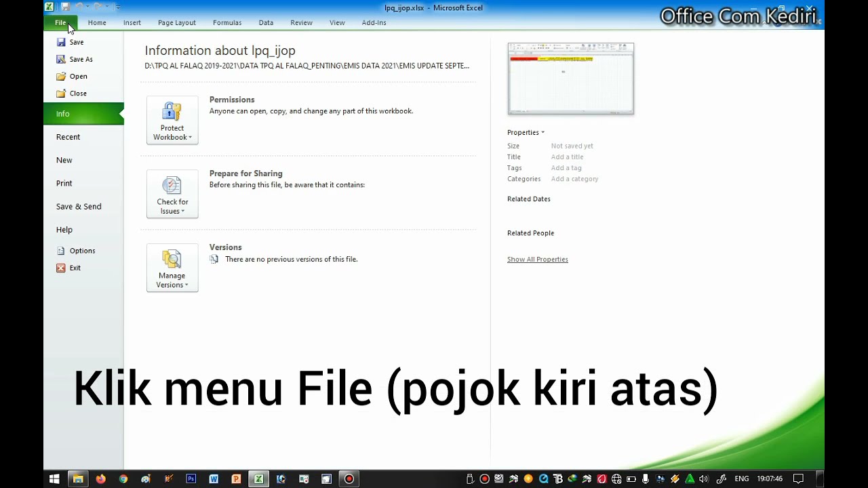Select Close in the File menu
Screen dimensions: 868x488
click(71, 93)
